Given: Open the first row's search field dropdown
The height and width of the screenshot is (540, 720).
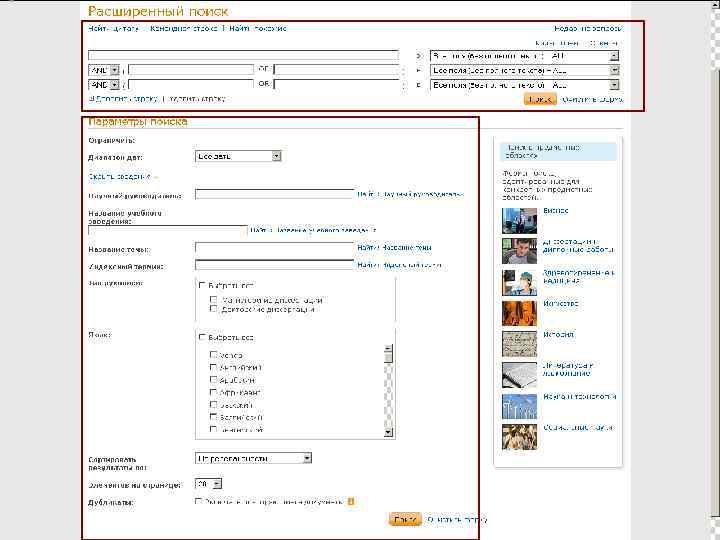Looking at the screenshot, I should pyautogui.click(x=524, y=56).
